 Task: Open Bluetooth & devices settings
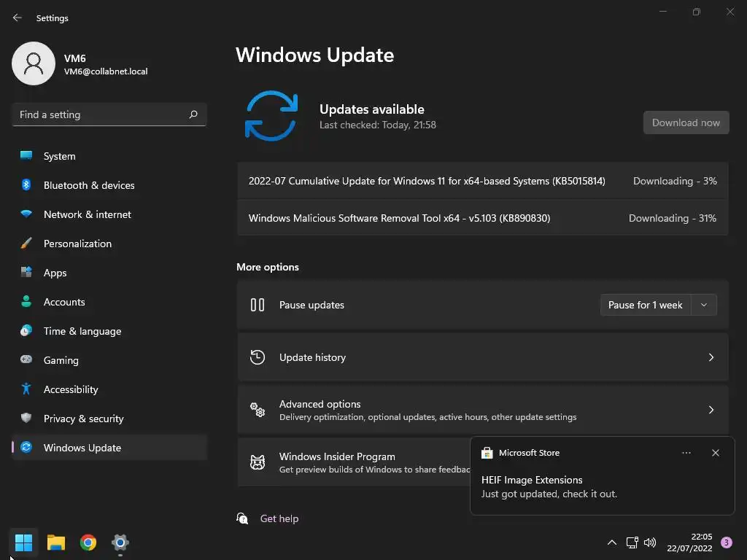pos(109,185)
